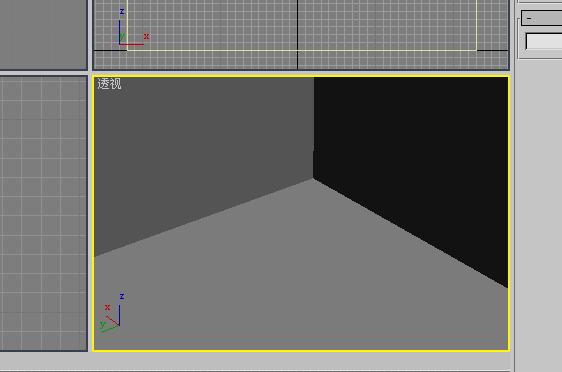The image size is (562, 372).
Task: Click the 透视 viewport label
Action: [109, 84]
